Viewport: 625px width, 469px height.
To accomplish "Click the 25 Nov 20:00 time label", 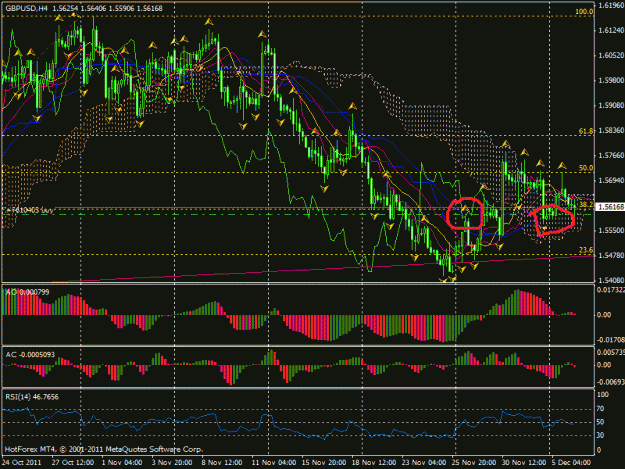I will (474, 463).
